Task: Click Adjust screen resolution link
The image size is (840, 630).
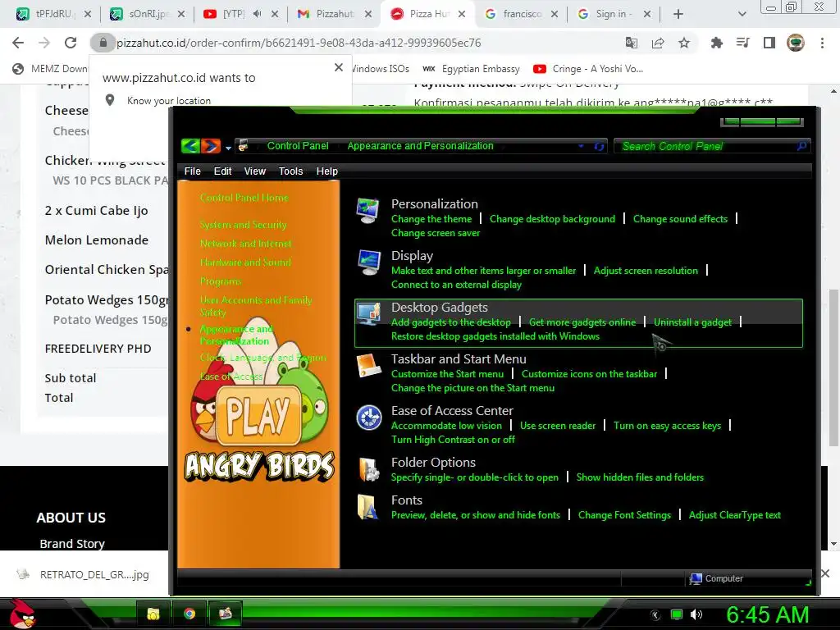Action: 646,271
